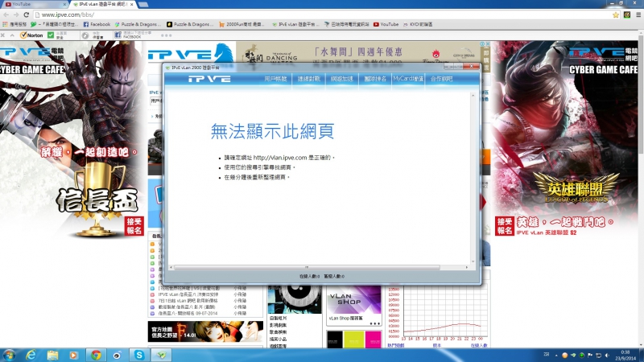This screenshot has height=362, width=644.
Task: Open the first Puzzle & Dragons bookmark
Action: (x=138, y=25)
